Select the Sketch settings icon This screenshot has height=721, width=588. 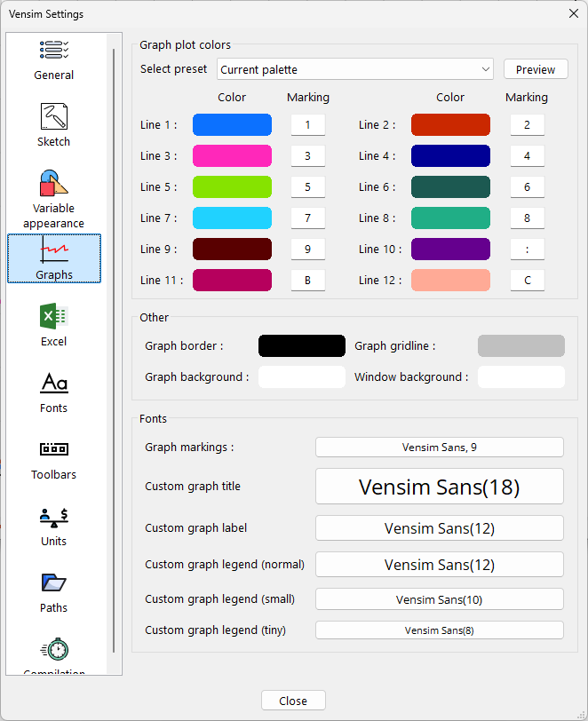pos(53,117)
